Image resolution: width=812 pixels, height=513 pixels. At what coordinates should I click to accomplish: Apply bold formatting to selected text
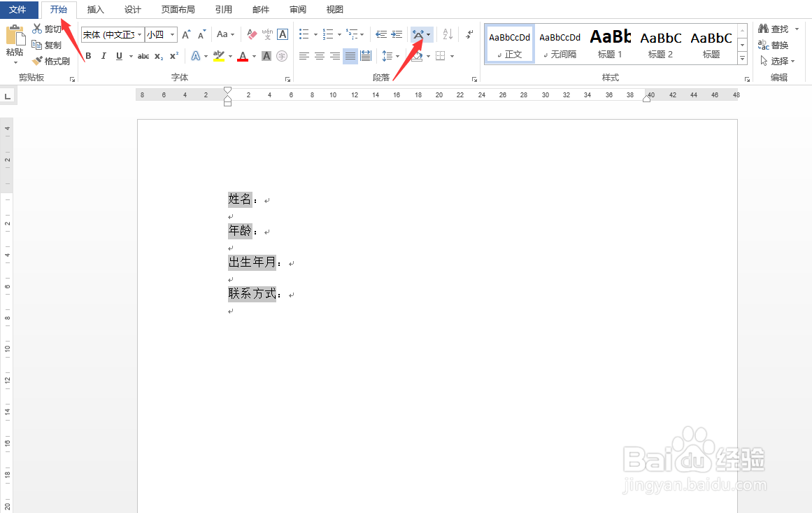(89, 55)
